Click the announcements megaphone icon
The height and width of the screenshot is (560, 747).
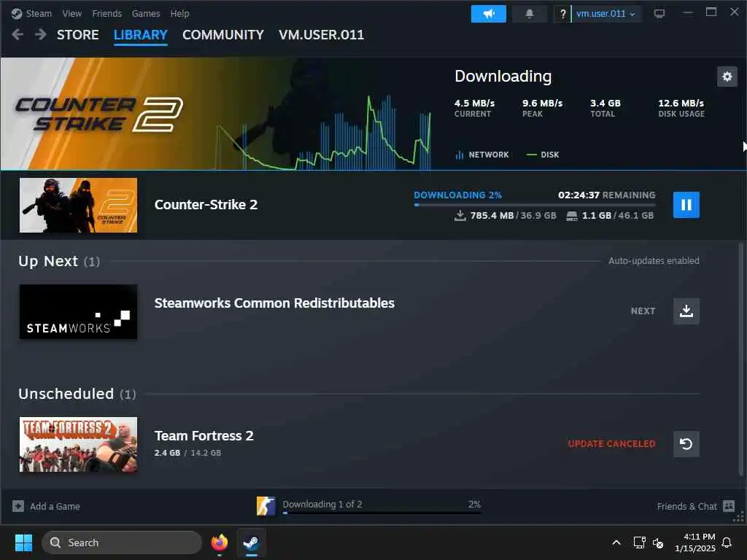488,14
